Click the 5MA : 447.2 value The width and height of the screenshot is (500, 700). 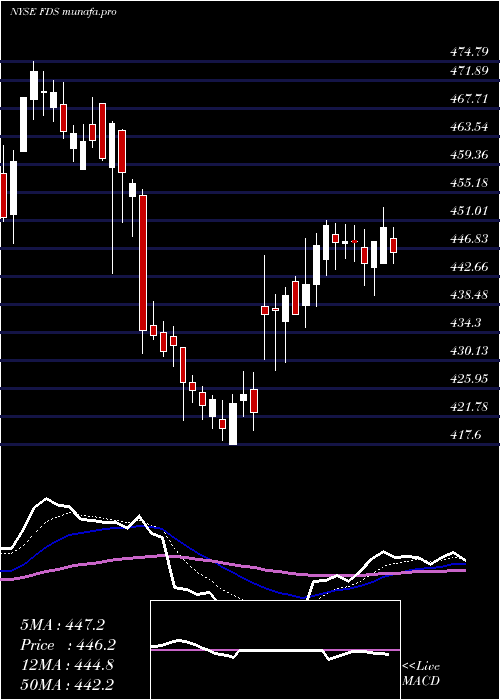pyautogui.click(x=62, y=625)
